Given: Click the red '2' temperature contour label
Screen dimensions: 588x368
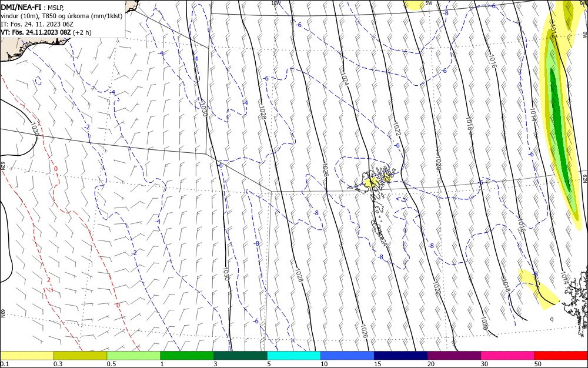Looking at the screenshot, I should (x=49, y=280).
